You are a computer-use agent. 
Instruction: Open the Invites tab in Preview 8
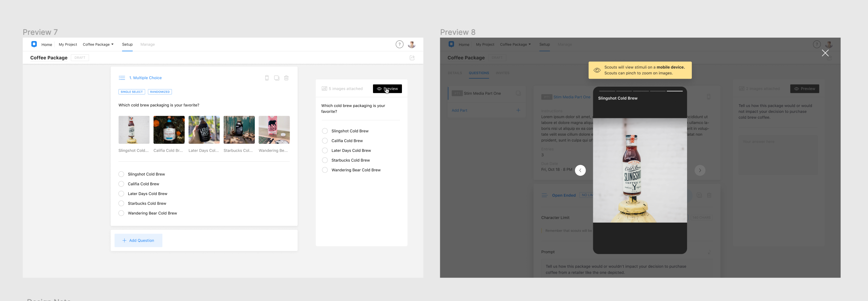click(x=503, y=73)
